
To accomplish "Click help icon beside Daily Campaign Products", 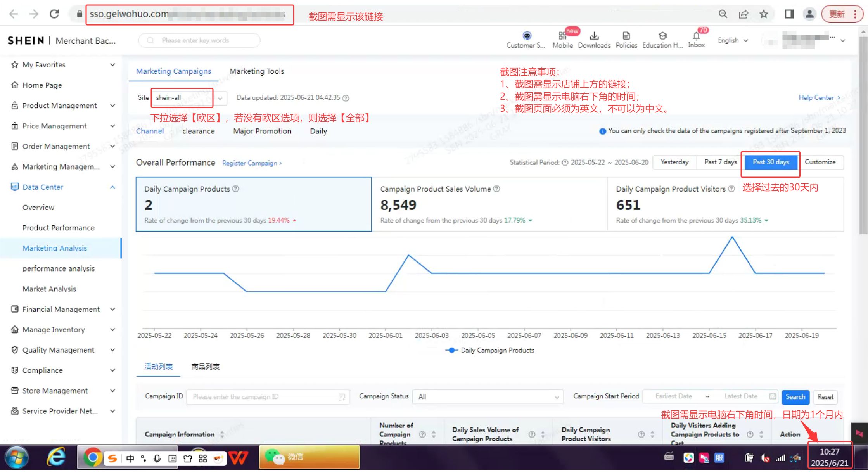I will [235, 189].
